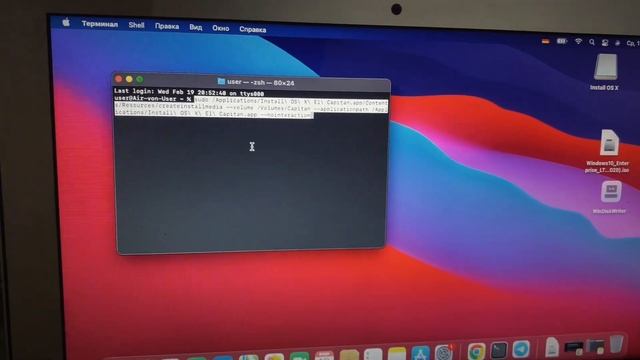Open the Apple menu
Viewport: 640px width, 360px height.
(66, 22)
